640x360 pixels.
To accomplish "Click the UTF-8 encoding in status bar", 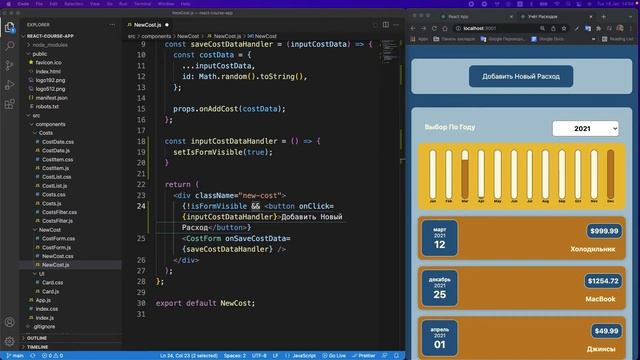I will click(x=259, y=356).
